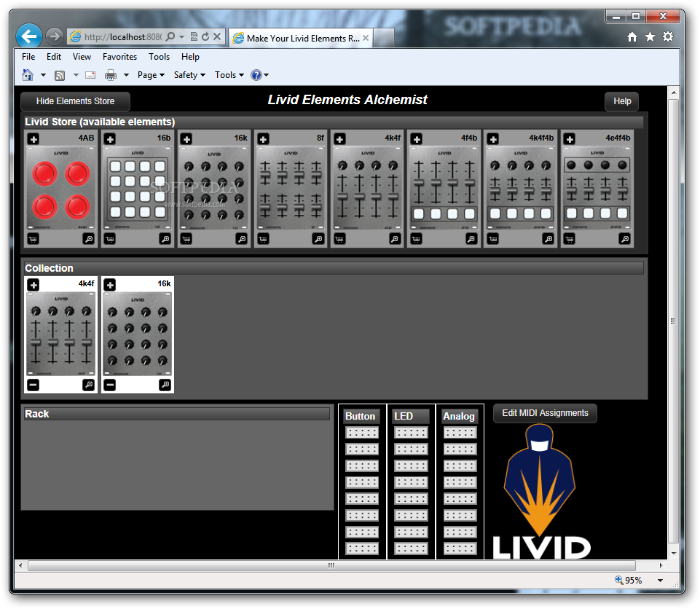700x609 pixels.
Task: Open the Safety dropdown in command bar
Action: click(189, 75)
